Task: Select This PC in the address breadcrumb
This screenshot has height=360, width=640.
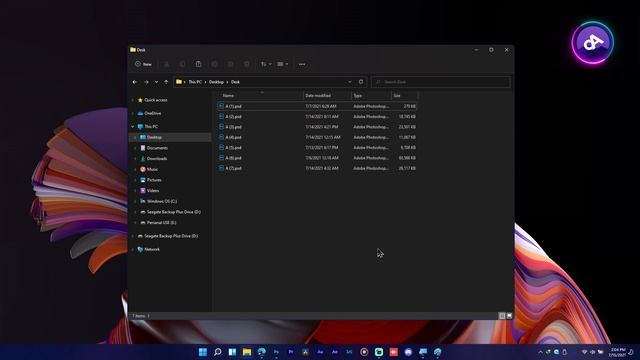Action: (195, 82)
